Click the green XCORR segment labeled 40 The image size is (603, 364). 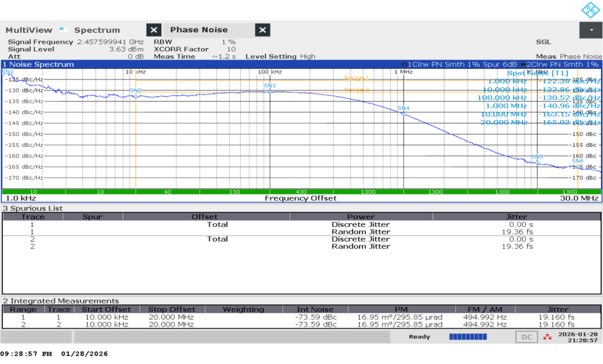tap(167, 192)
